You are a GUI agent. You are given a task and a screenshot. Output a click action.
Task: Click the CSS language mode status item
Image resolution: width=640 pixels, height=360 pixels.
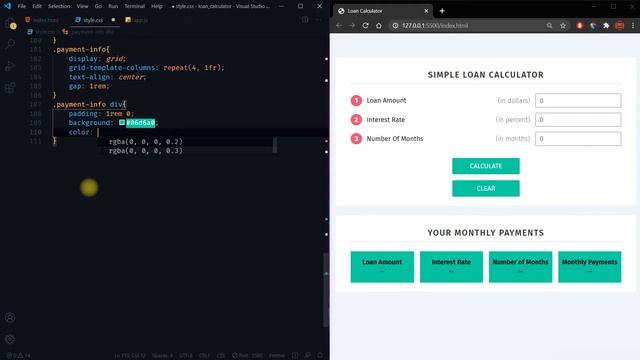click(221, 356)
